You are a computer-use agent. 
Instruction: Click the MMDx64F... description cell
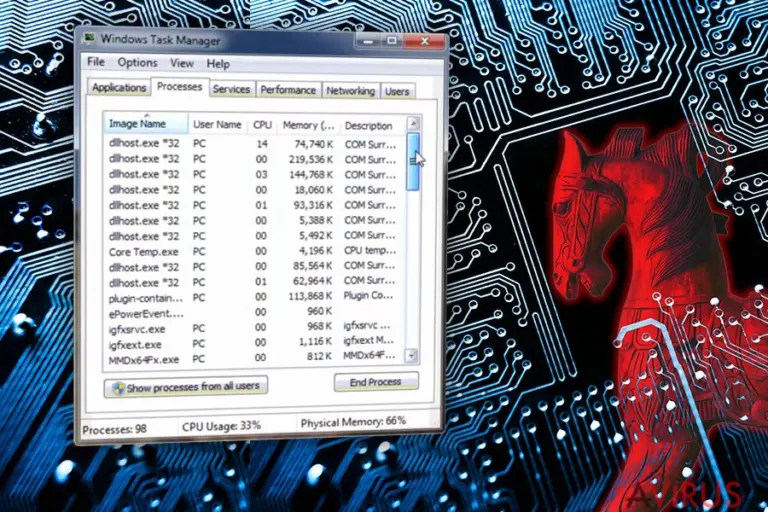369,356
